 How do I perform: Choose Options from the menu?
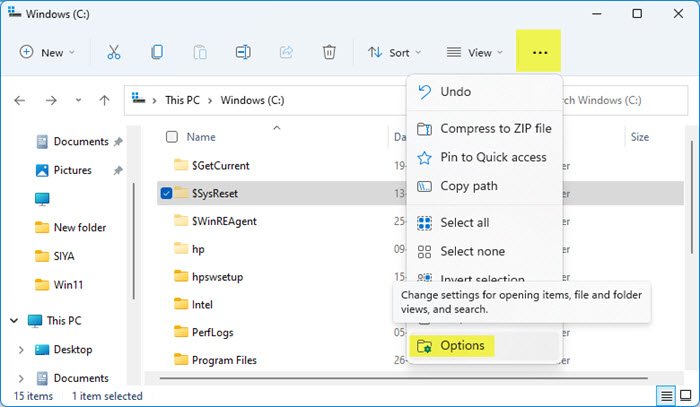[x=462, y=346]
